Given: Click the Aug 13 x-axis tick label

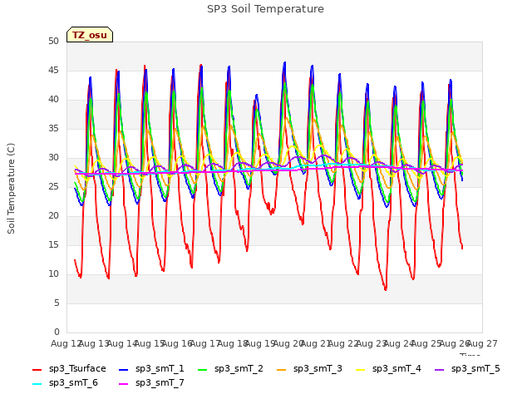Looking at the screenshot, I should (x=94, y=343).
